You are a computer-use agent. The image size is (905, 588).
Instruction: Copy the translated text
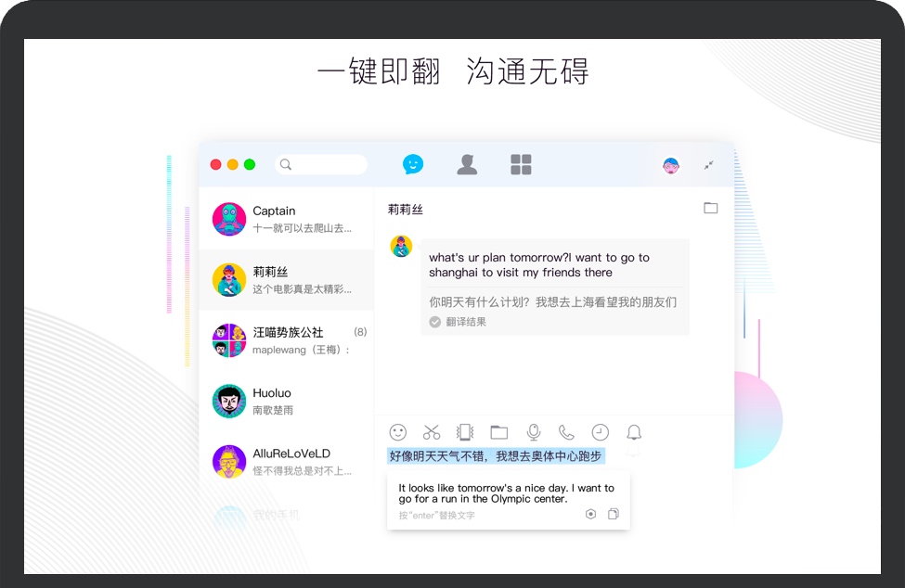click(x=613, y=514)
